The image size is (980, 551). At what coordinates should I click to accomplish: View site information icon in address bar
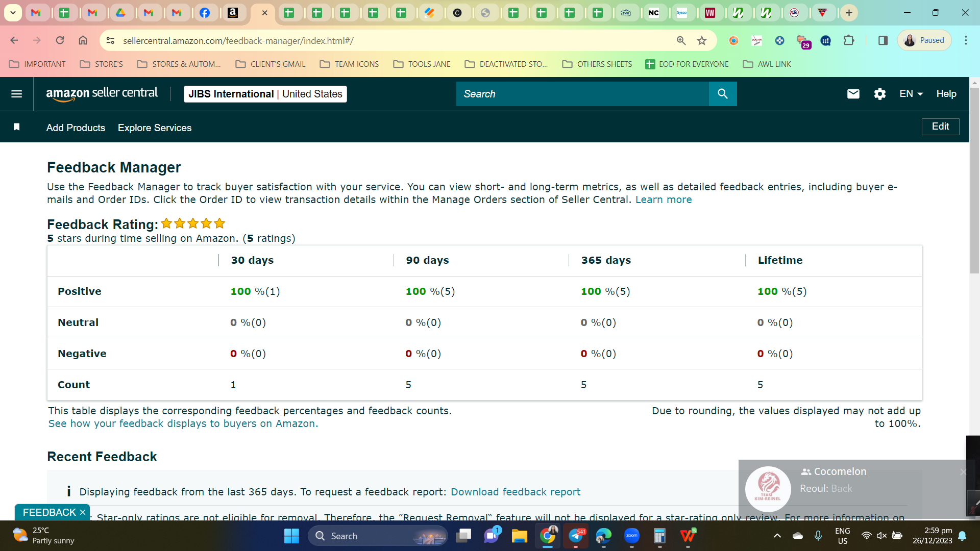(110, 40)
